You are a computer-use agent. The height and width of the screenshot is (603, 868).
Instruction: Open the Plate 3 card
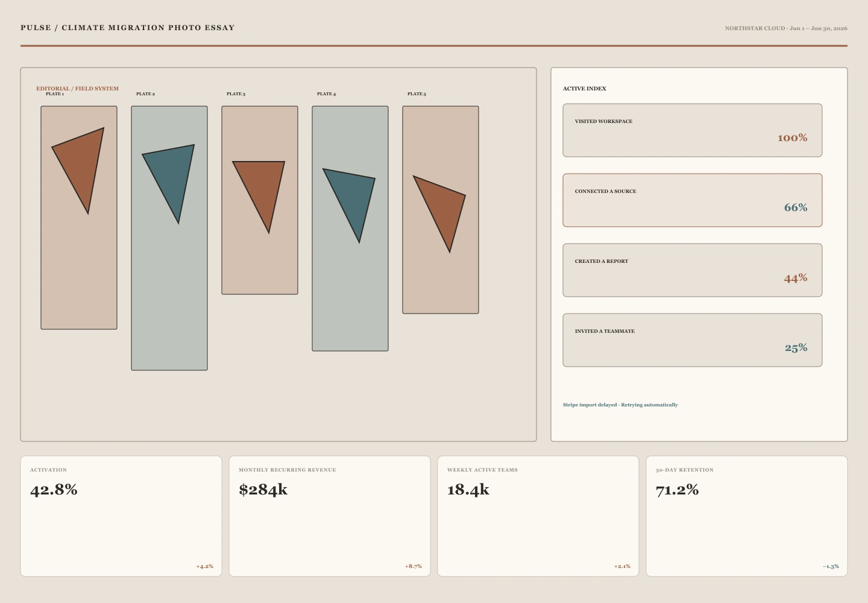point(260,200)
